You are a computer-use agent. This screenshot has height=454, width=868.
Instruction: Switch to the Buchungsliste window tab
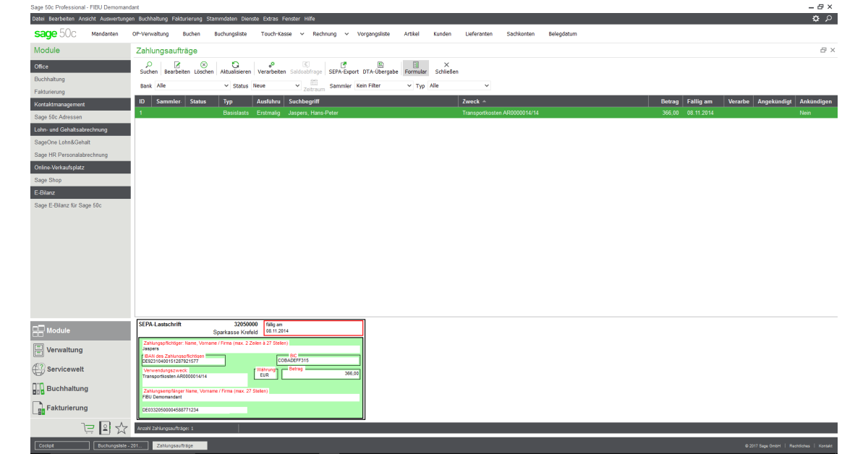point(121,445)
